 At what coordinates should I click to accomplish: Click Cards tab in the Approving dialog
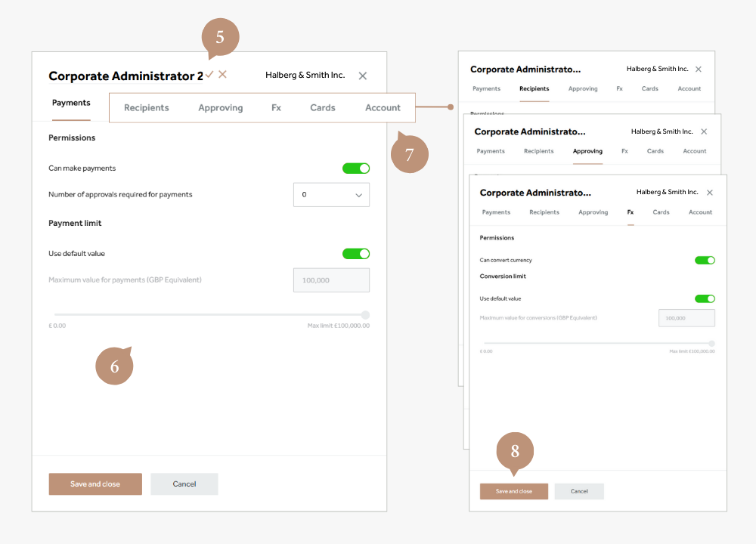tap(655, 151)
